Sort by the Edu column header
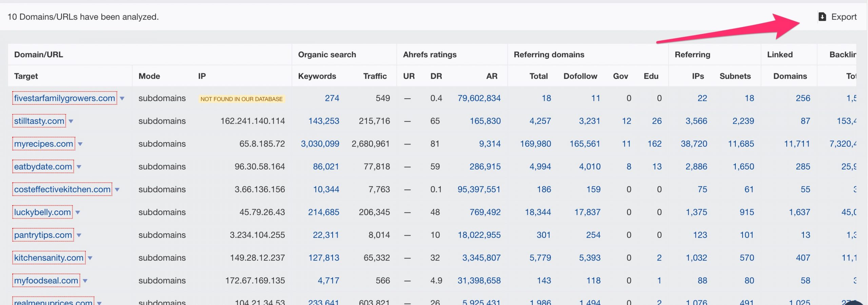This screenshot has width=868, height=305. (x=651, y=76)
